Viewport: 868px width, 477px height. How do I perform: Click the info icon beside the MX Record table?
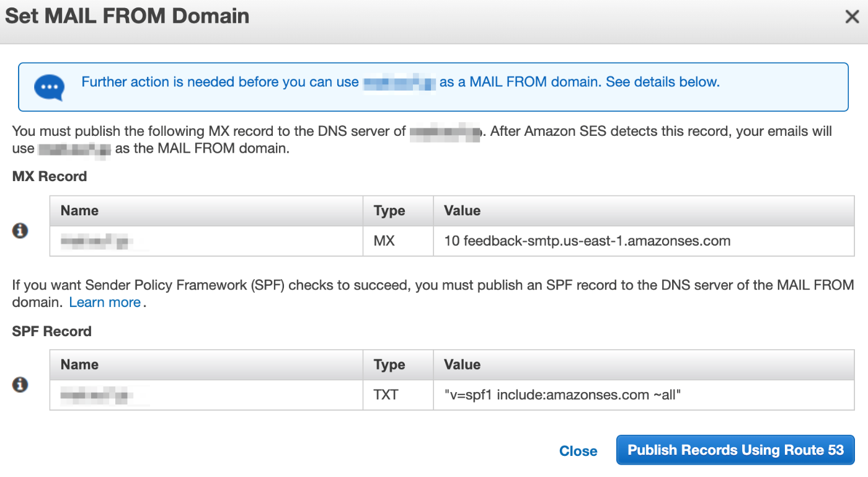click(x=20, y=231)
